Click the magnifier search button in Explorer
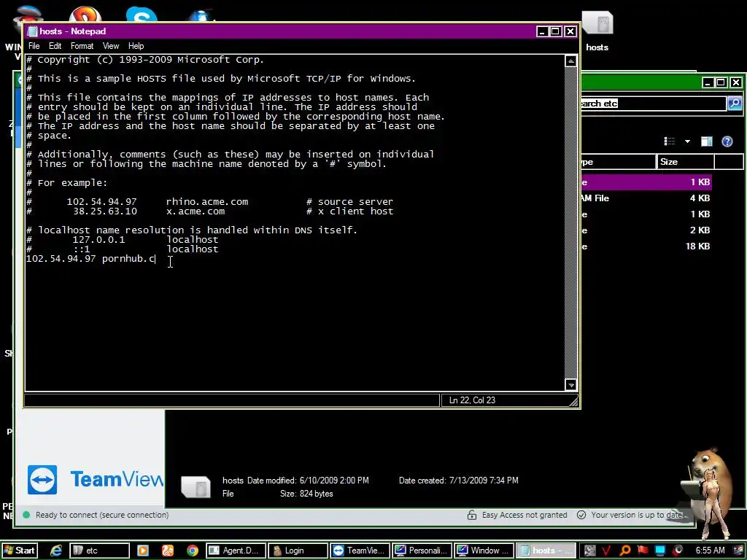This screenshot has width=747, height=560. [735, 104]
